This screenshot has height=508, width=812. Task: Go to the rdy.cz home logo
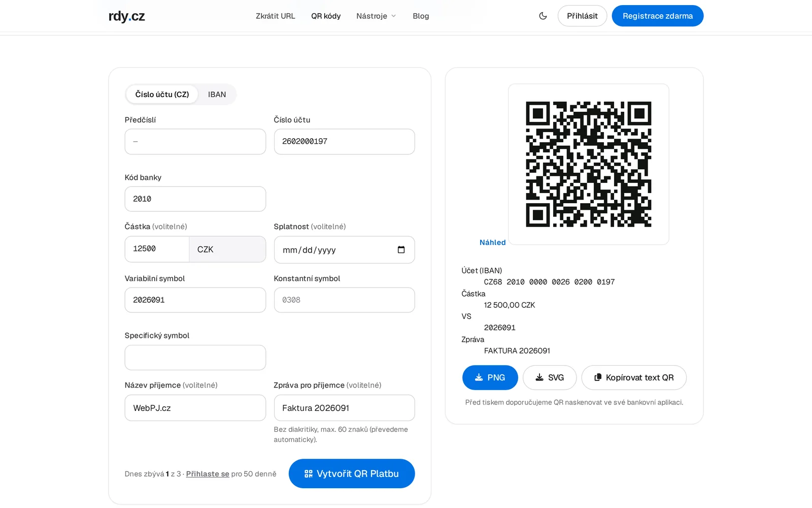126,16
